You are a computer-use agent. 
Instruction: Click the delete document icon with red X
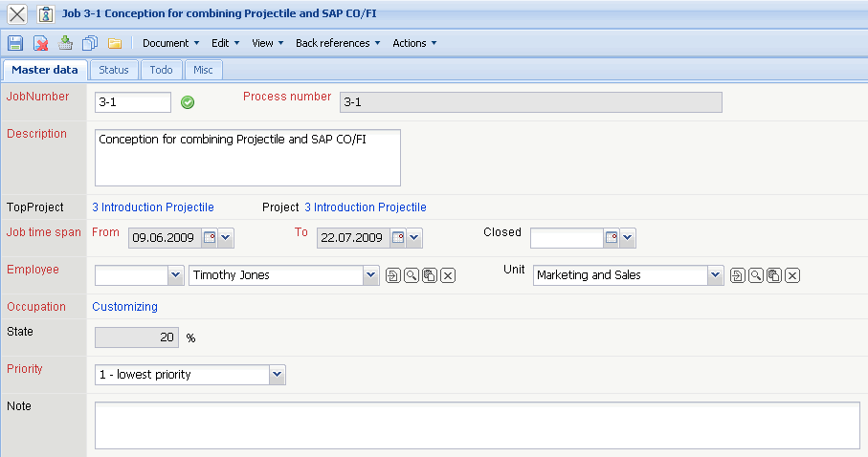click(41, 43)
